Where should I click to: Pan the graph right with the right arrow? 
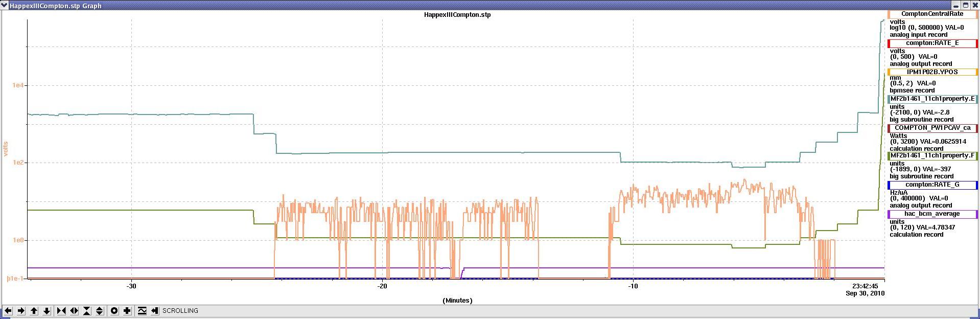pyautogui.click(x=21, y=311)
